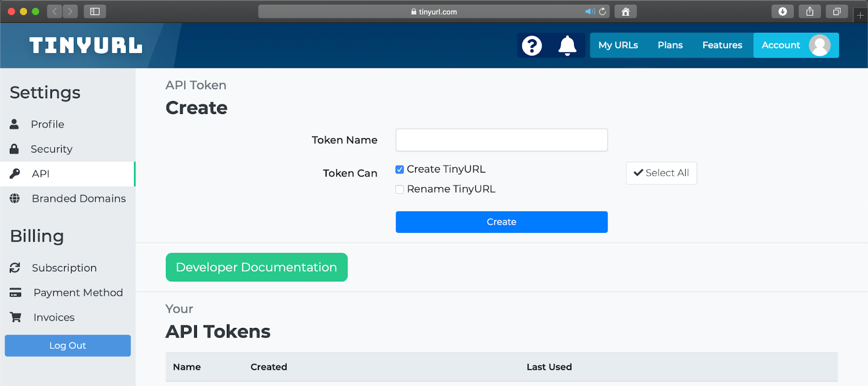Screen dimensions: 868x386
Task: Toggle the Safari sidebar button
Action: 95,11
